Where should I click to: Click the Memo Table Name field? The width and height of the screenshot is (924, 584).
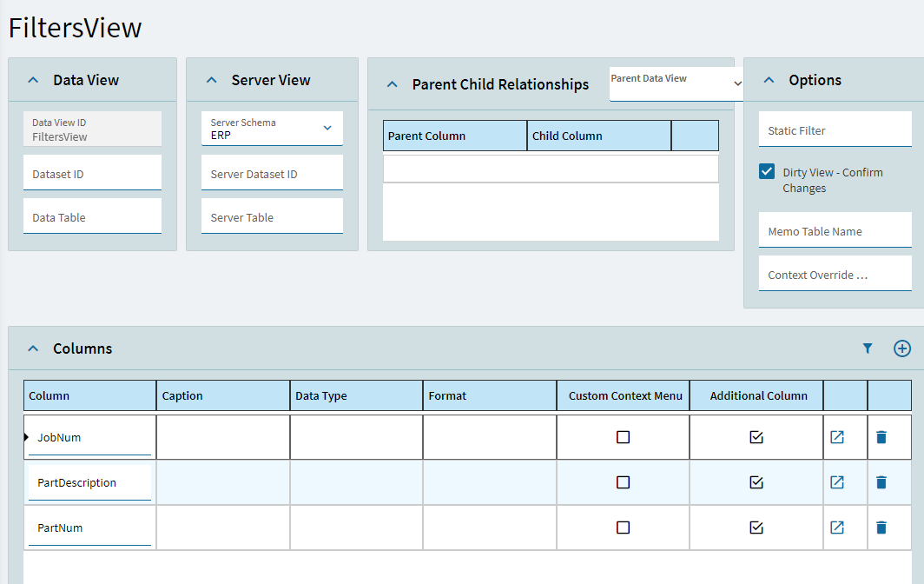pos(835,230)
